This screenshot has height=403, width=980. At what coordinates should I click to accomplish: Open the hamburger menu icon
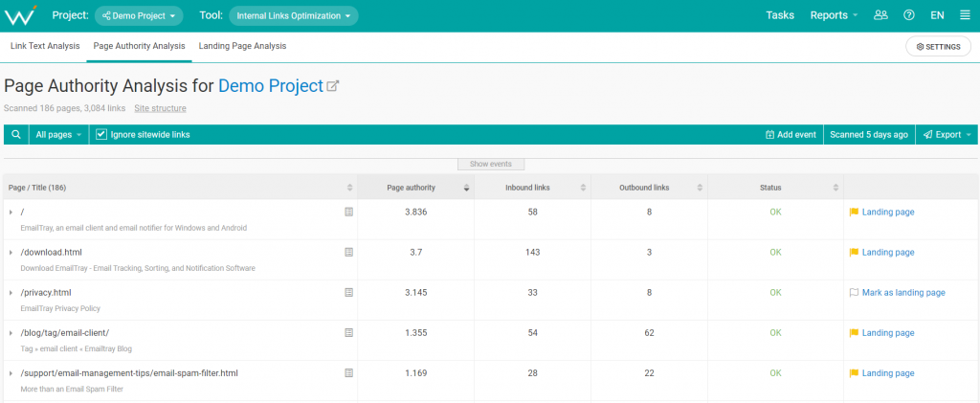click(965, 15)
